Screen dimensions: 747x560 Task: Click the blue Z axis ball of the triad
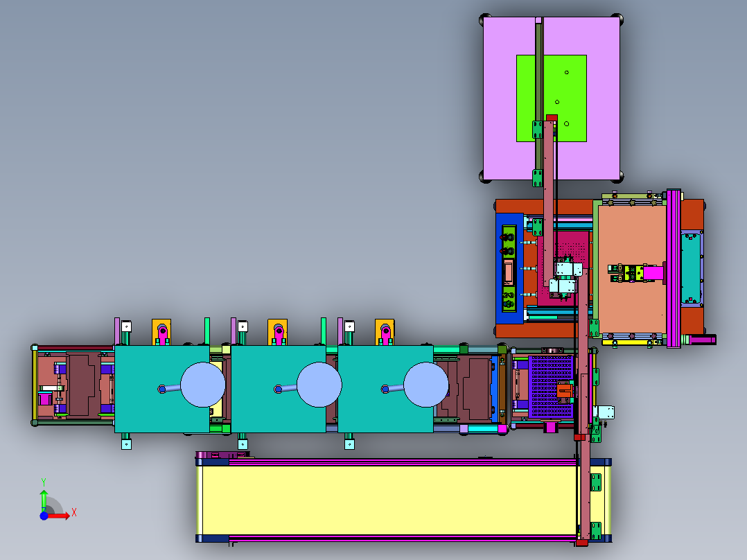point(44,516)
